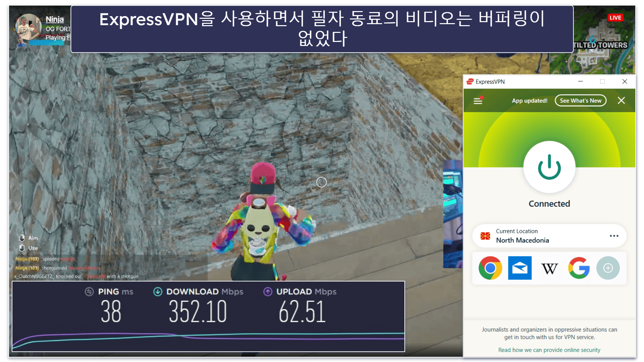Click the Connected status text

pyautogui.click(x=549, y=204)
